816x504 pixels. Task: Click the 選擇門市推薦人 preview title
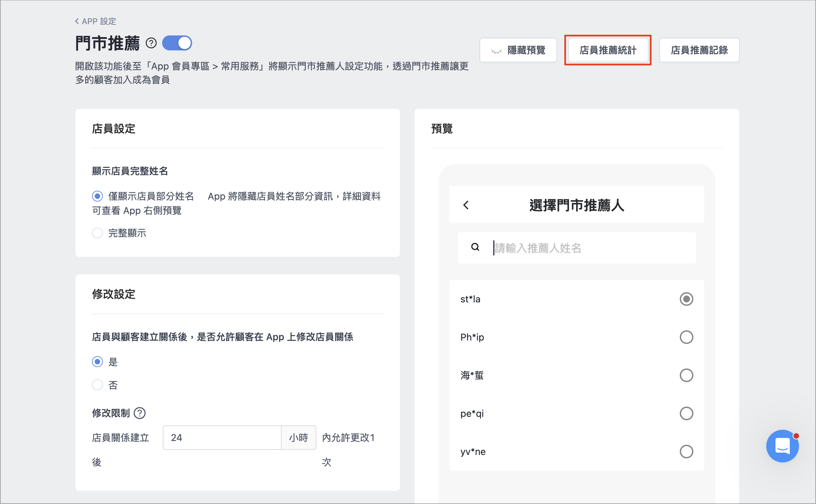click(577, 205)
